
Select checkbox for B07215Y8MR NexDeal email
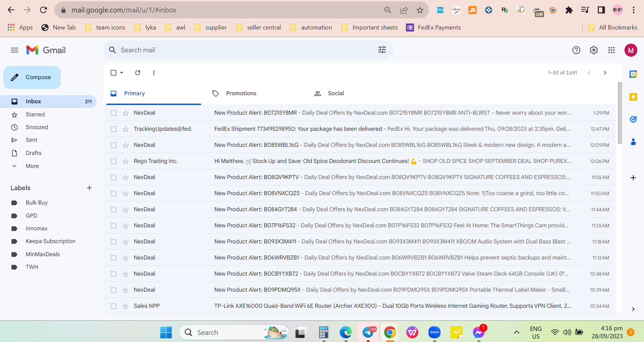pyautogui.click(x=113, y=113)
